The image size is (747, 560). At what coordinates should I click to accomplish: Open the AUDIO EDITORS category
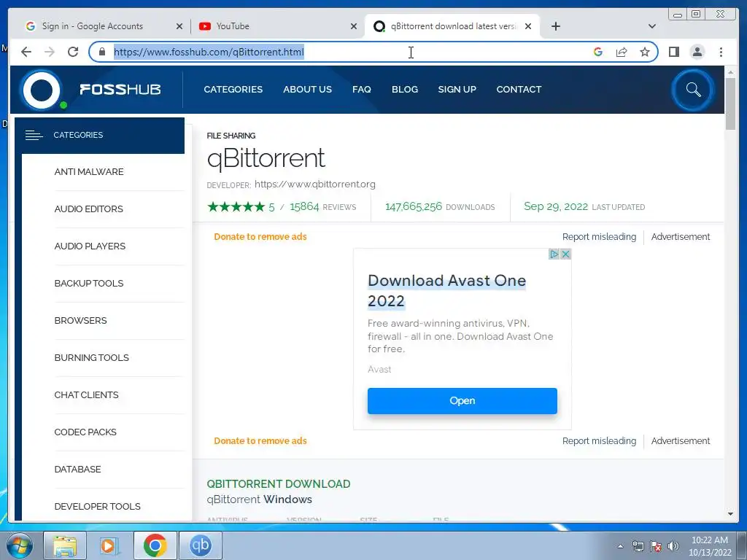(x=88, y=209)
